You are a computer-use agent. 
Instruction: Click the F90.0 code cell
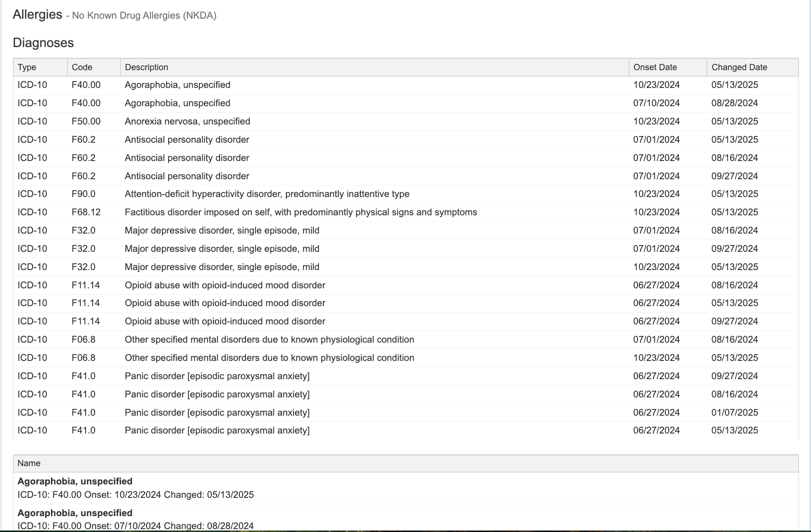click(84, 194)
